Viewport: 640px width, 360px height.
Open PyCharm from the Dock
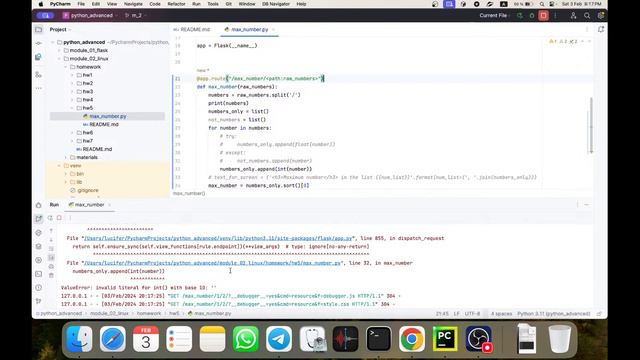tap(445, 338)
